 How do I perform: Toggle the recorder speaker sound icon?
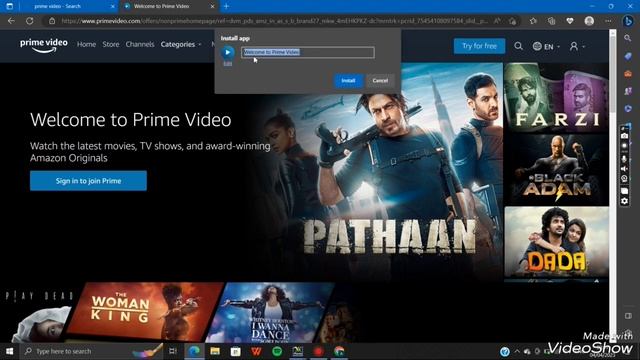coord(624,169)
